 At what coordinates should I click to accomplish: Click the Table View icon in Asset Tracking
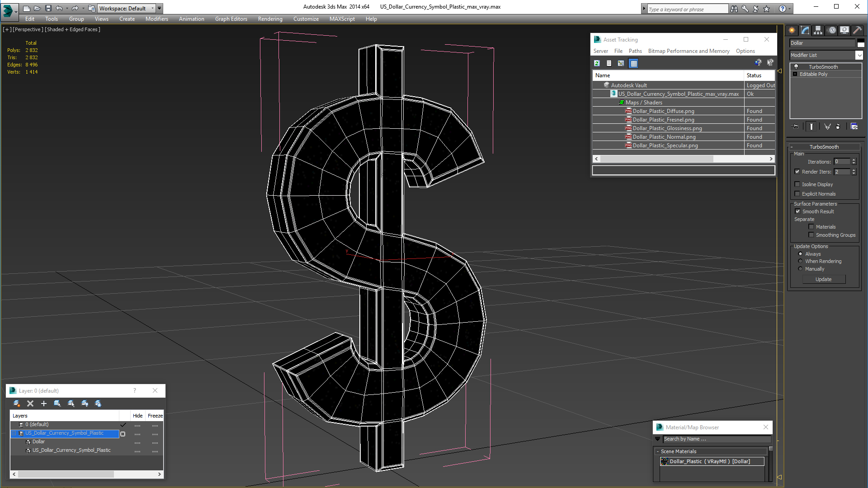(633, 63)
